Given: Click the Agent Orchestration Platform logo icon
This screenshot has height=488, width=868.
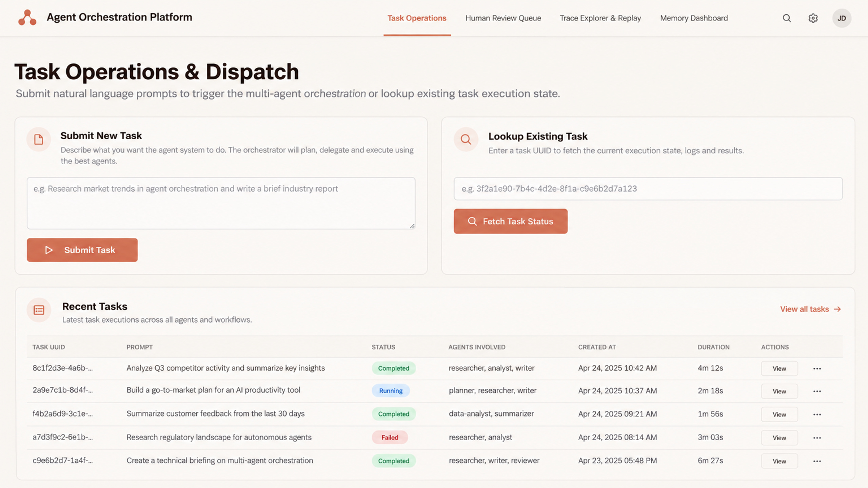Looking at the screenshot, I should (27, 17).
